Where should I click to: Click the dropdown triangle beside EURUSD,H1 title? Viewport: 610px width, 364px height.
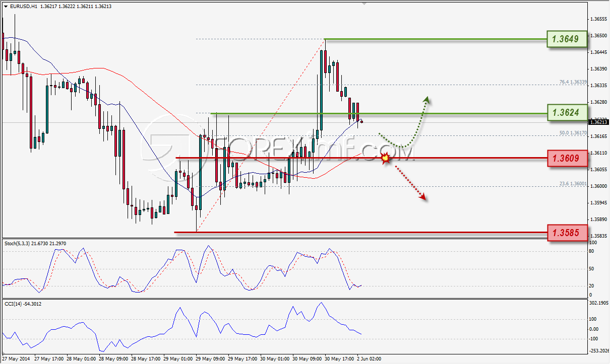pyautogui.click(x=6, y=7)
